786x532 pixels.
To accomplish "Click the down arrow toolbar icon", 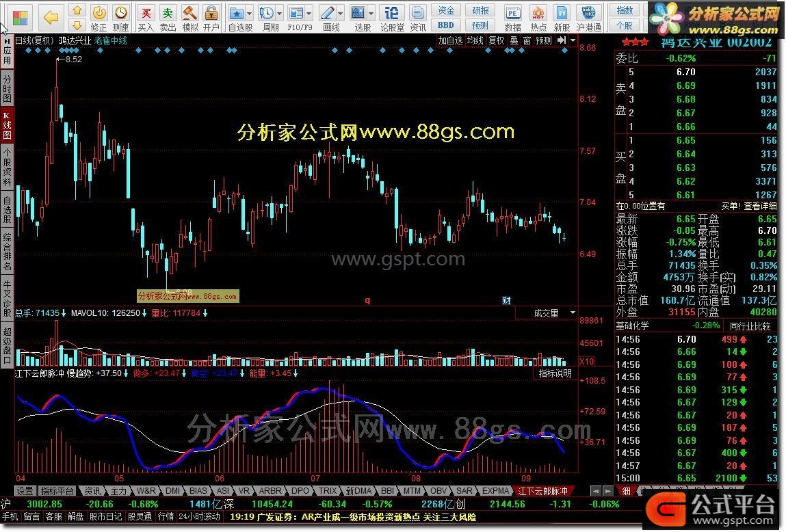I will coord(77,25).
